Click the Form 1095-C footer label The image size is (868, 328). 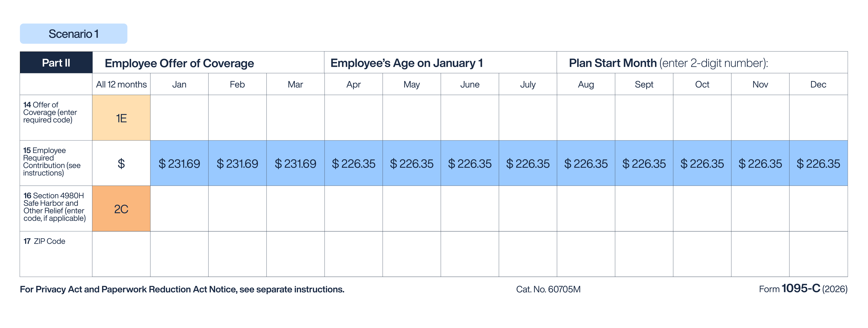(803, 289)
